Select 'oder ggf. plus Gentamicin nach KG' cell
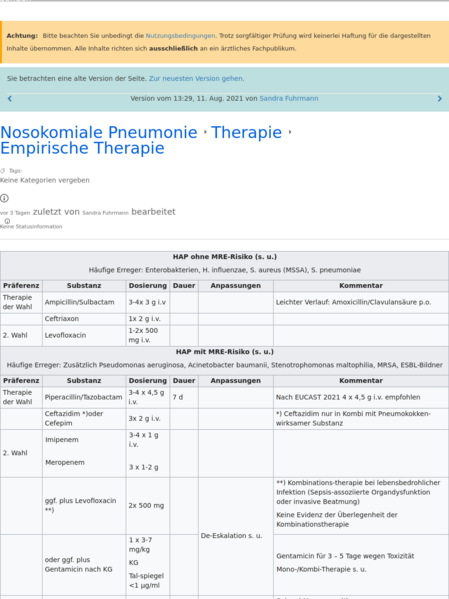Viewport: 449px width, 599px height. (84, 564)
